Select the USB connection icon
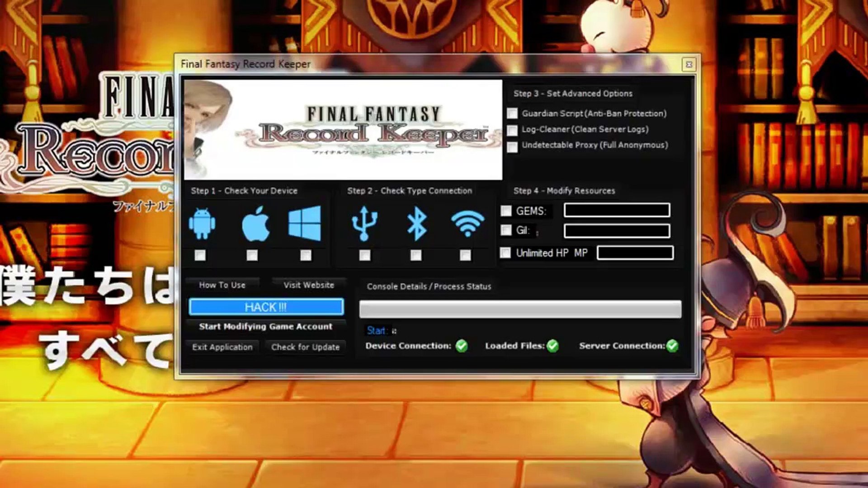868x488 pixels. point(364,223)
